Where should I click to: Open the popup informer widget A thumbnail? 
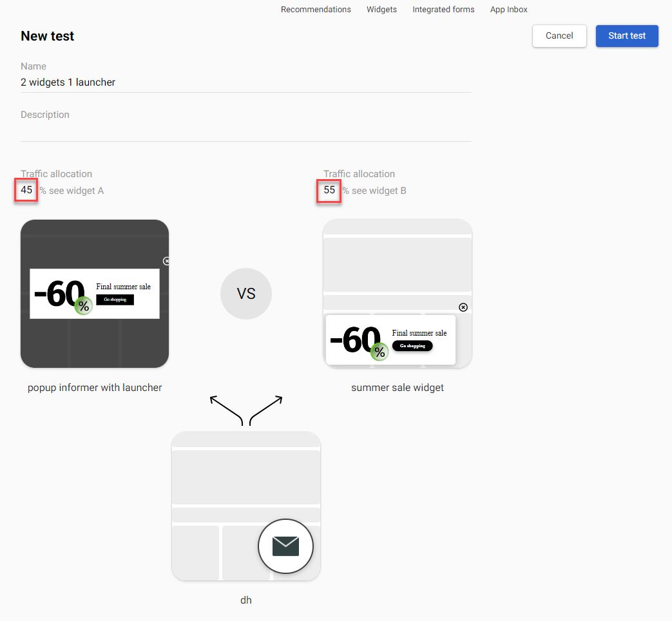95,294
